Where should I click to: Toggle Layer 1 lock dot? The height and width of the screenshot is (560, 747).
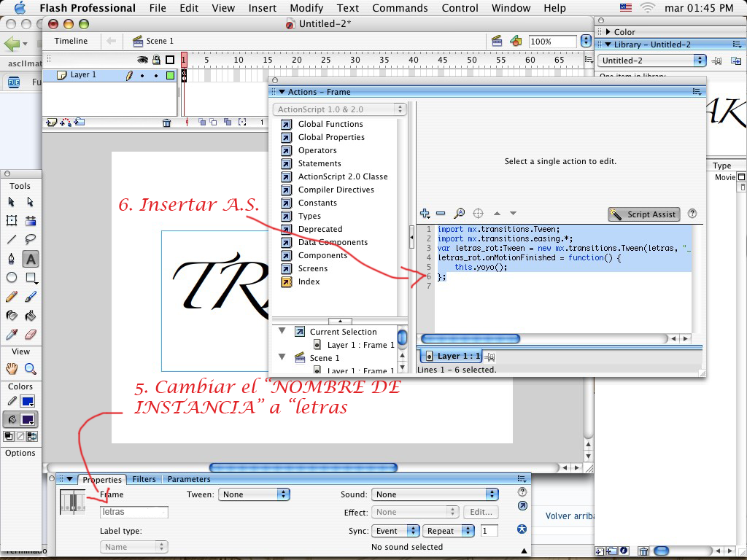(156, 75)
